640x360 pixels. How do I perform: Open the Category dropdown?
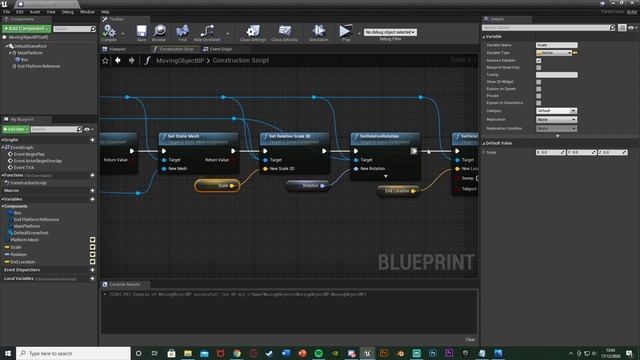coord(556,111)
